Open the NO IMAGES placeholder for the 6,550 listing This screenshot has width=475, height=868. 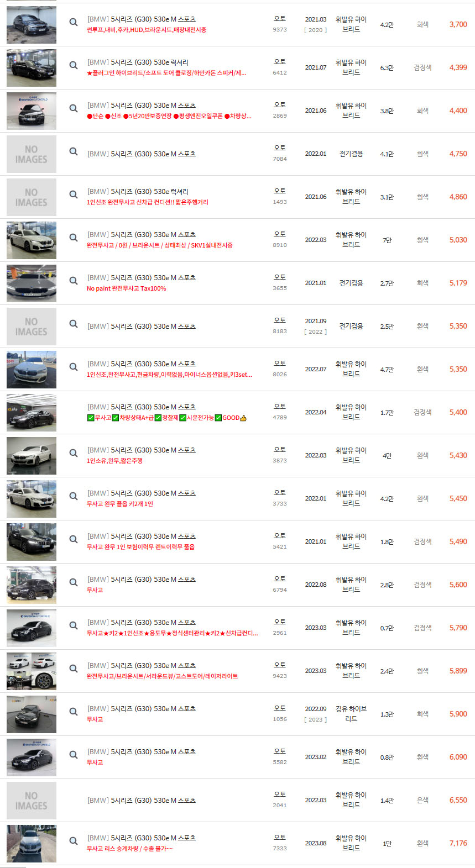(32, 801)
